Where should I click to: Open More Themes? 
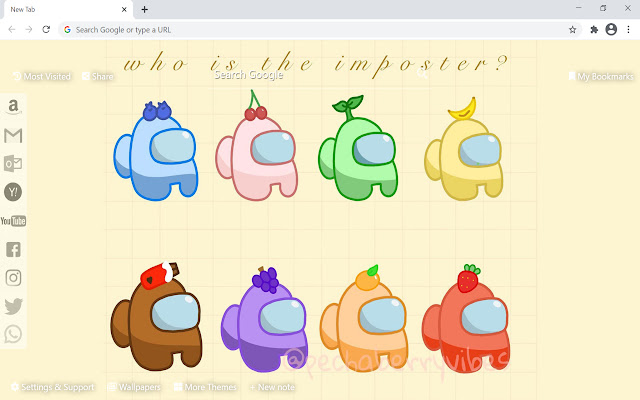[205, 387]
